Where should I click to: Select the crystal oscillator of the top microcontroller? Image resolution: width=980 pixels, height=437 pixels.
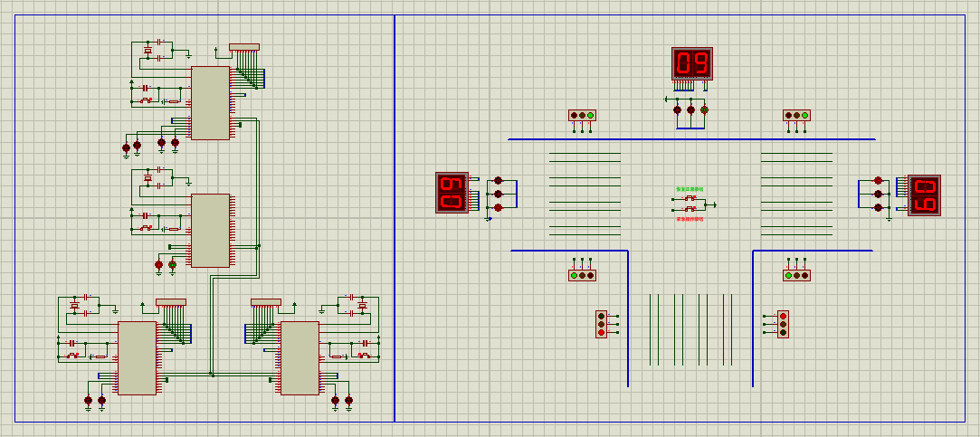coord(147,50)
